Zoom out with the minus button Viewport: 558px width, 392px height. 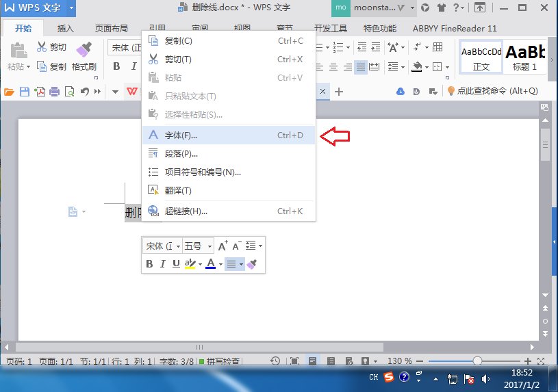tap(420, 361)
